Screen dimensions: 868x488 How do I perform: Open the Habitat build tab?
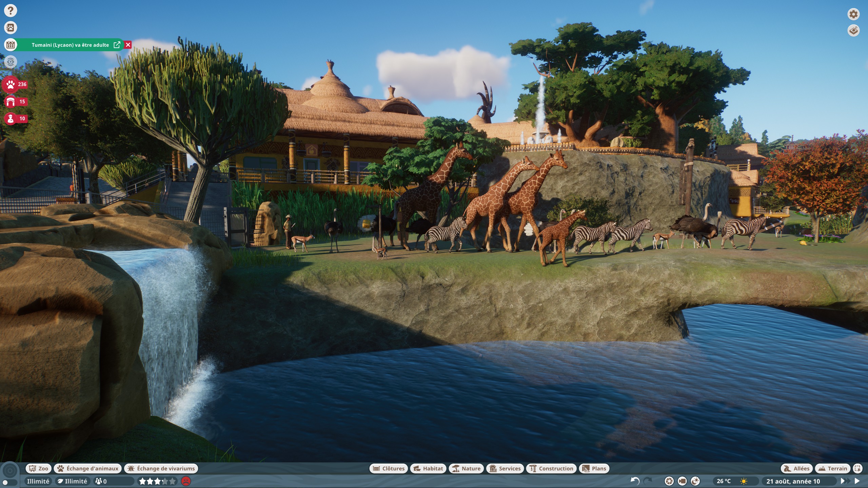tap(428, 468)
